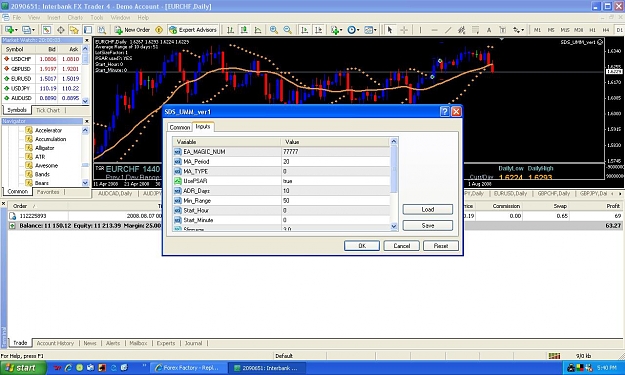Select Alligator indicator in Navigator
The width and height of the screenshot is (625, 375).
(x=44, y=148)
